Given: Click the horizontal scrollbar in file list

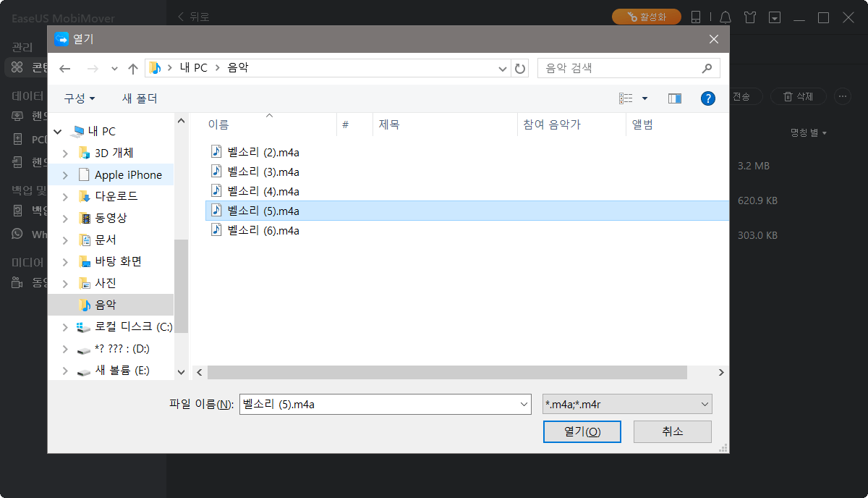Looking at the screenshot, I should pos(446,372).
